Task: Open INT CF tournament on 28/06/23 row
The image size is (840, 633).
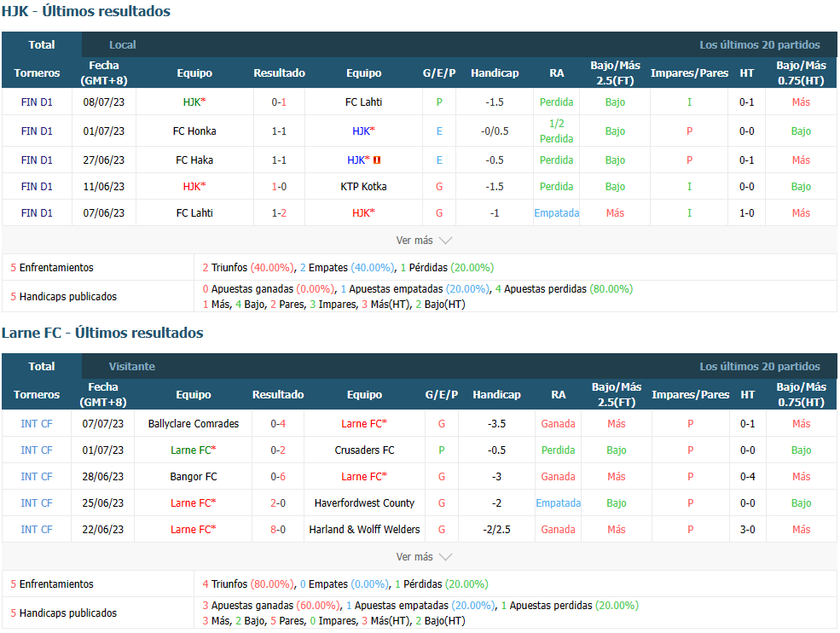Action: pos(37,477)
